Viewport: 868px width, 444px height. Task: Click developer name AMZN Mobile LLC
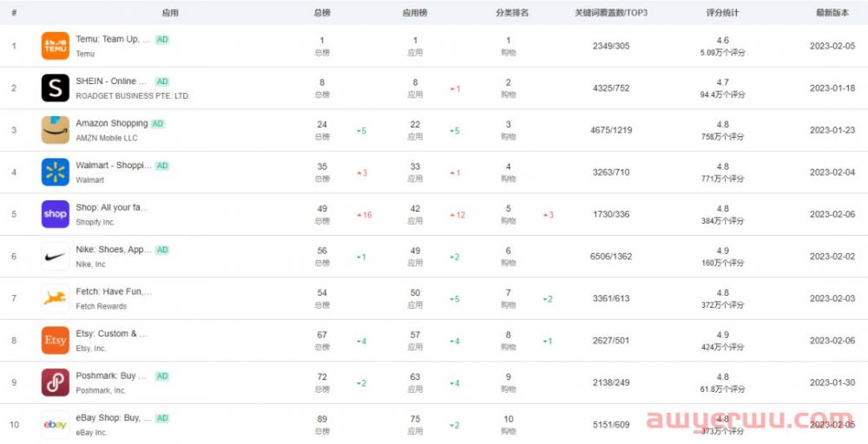106,138
